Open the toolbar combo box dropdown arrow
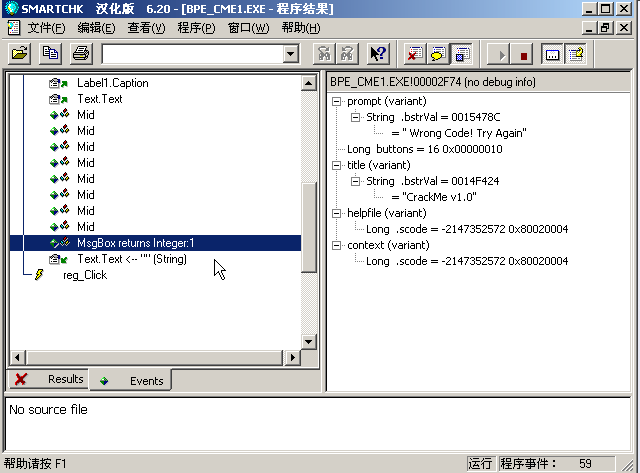 click(291, 54)
